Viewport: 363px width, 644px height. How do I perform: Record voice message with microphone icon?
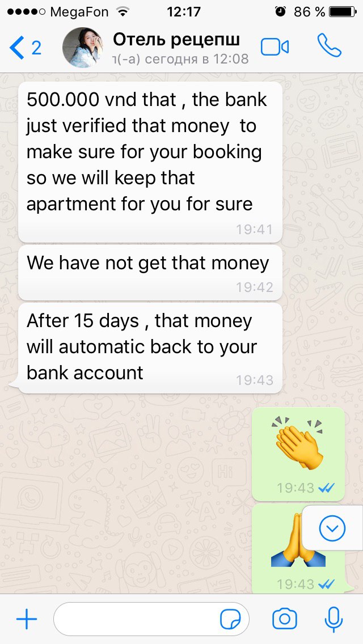(x=334, y=619)
